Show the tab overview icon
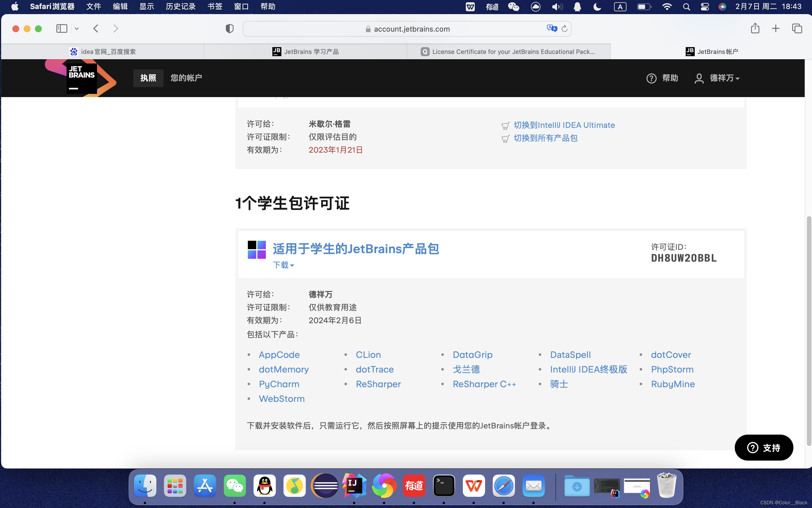The width and height of the screenshot is (812, 508). click(x=797, y=29)
